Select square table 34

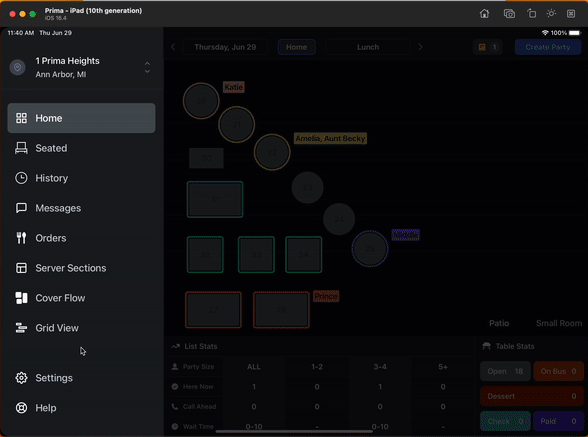click(x=304, y=254)
